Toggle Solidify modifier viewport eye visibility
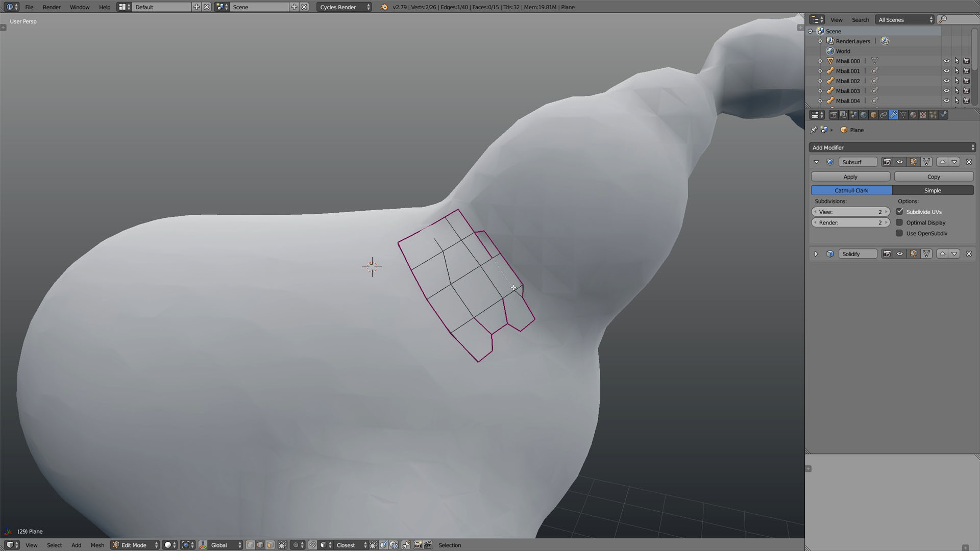The image size is (980, 551). (900, 254)
